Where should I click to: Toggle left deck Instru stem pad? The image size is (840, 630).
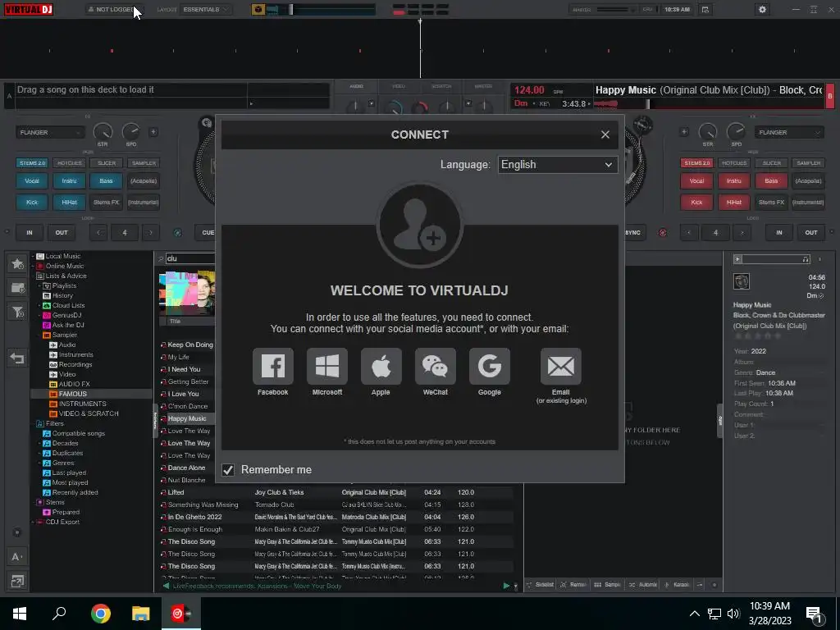(69, 181)
